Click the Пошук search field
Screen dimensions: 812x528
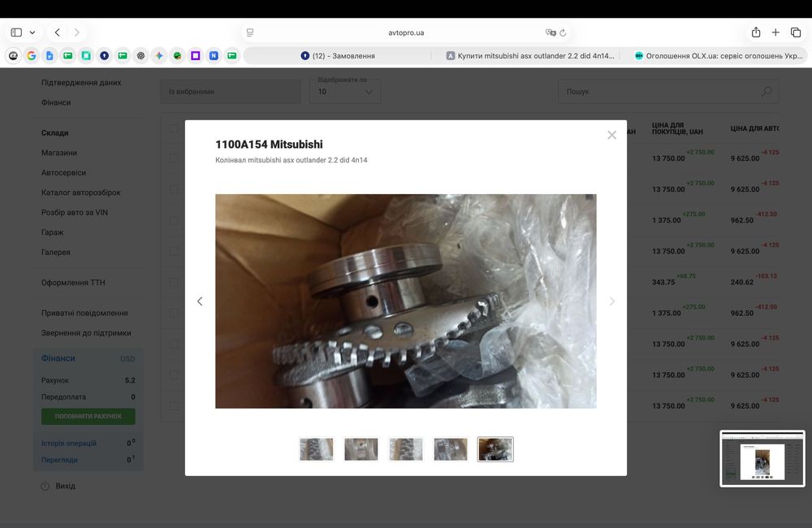(668, 91)
